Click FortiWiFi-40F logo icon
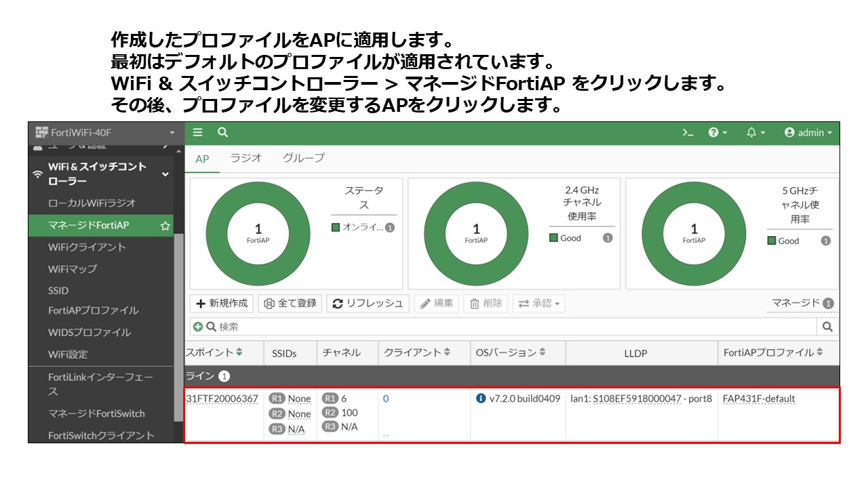Viewport: 868px width, 488px height. [41, 132]
